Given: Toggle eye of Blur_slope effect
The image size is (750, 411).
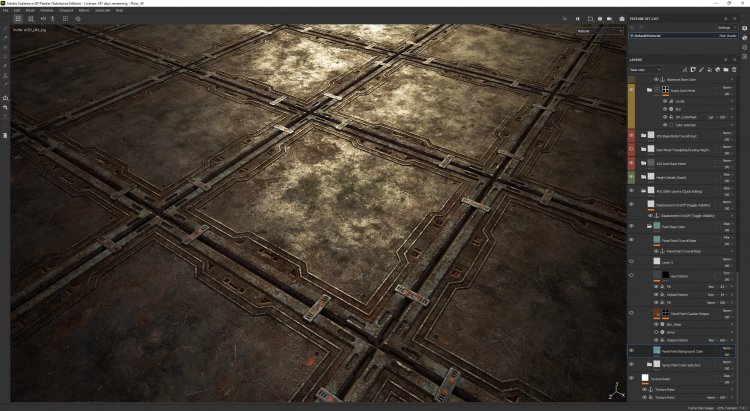Looking at the screenshot, I should coord(656,324).
